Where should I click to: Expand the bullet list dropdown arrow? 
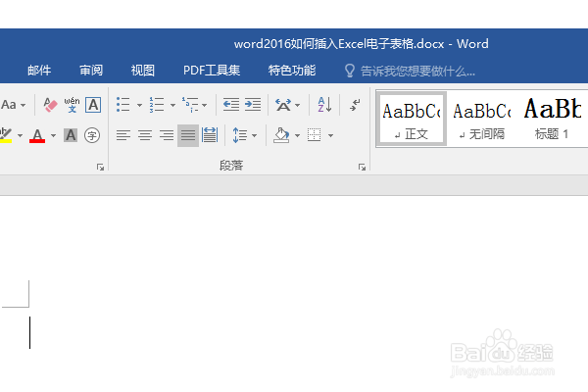[x=139, y=105]
